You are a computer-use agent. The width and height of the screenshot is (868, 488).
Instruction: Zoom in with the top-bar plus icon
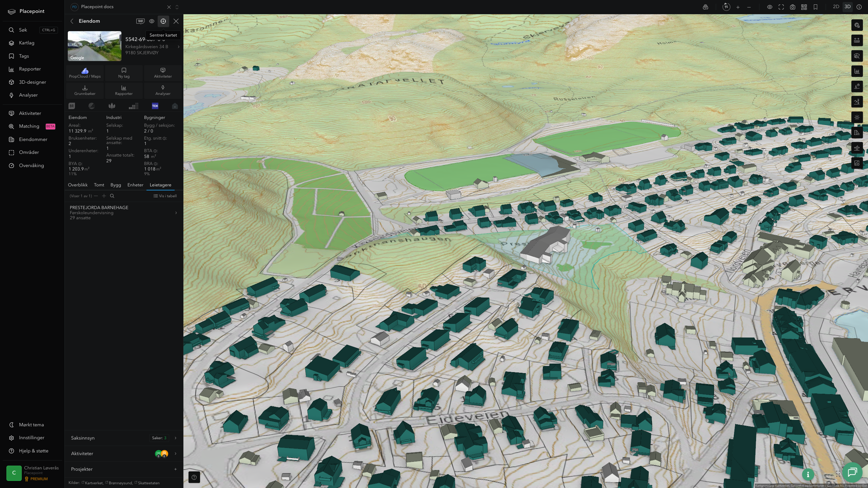pos(738,7)
